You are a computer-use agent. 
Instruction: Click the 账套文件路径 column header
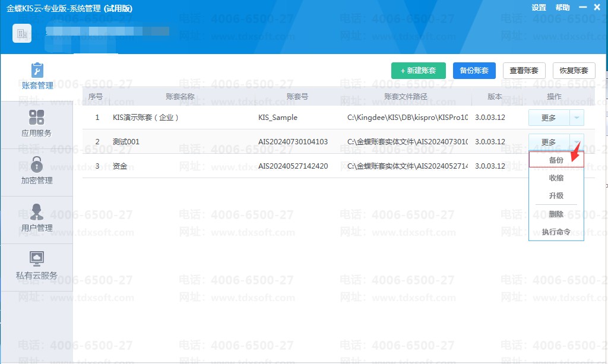point(406,97)
